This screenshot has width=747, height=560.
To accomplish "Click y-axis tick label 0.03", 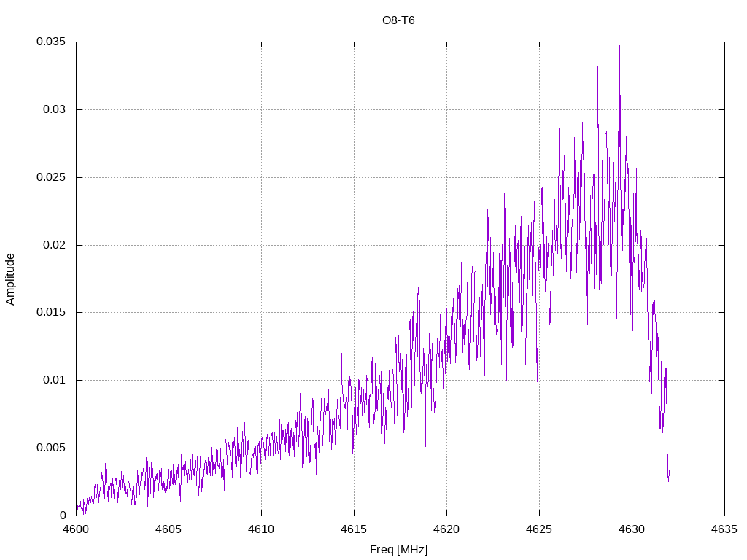I will point(54,109).
